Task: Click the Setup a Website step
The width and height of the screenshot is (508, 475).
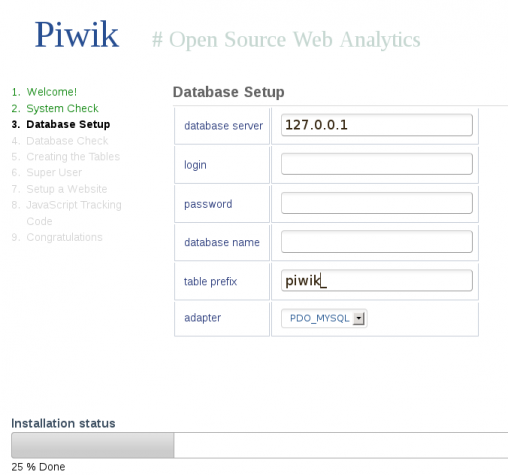Action: (x=67, y=189)
